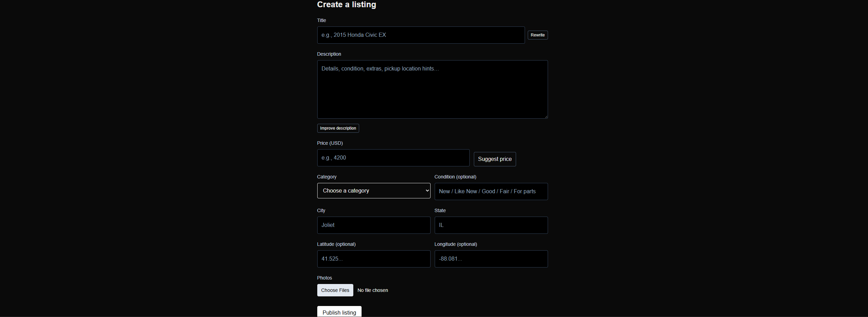Click the Improve description button
868x317 pixels.
[338, 128]
